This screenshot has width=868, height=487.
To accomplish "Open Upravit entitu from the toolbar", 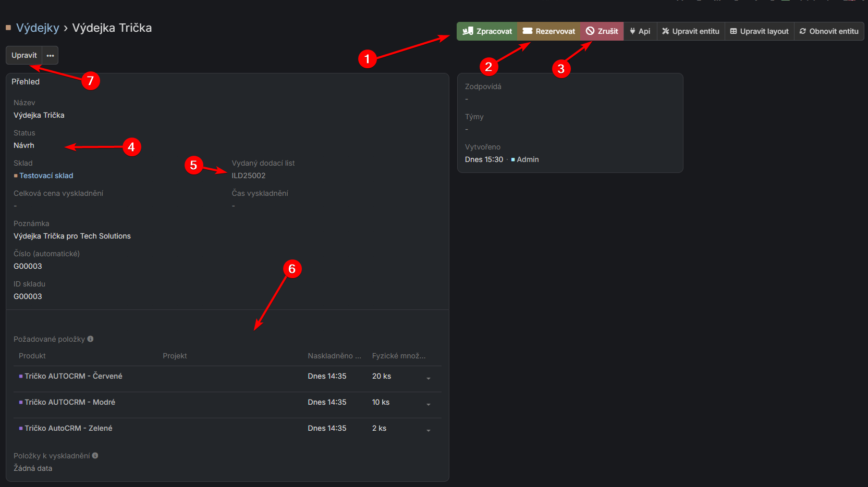I will tap(691, 31).
